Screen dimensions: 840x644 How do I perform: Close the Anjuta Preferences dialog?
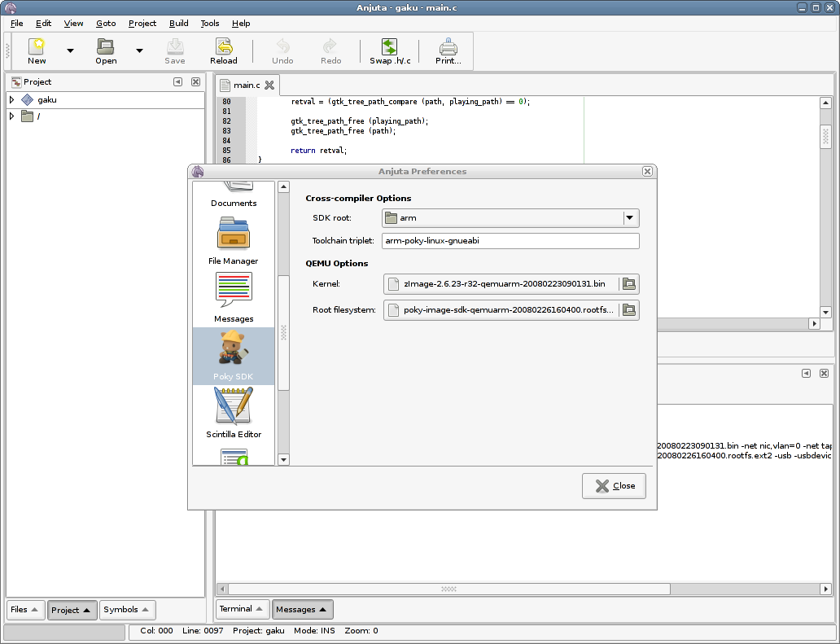(x=614, y=486)
